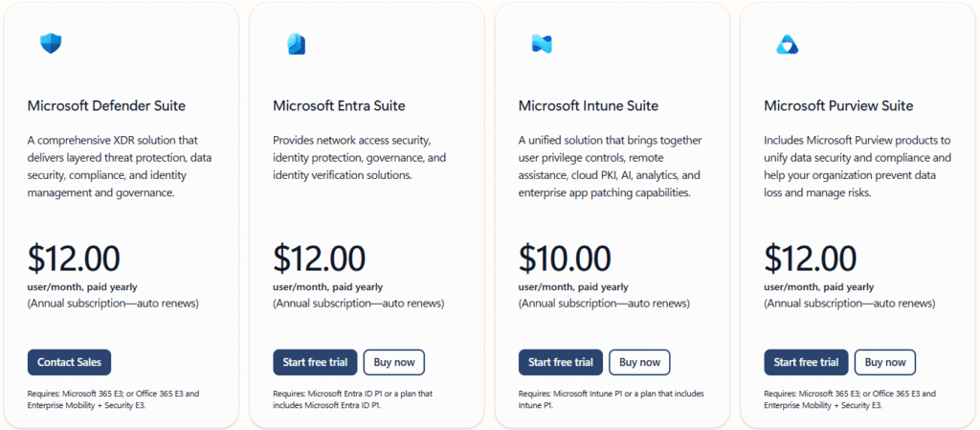Buy the Intune Suite now
Screen dimensions: 980x430
click(x=639, y=362)
